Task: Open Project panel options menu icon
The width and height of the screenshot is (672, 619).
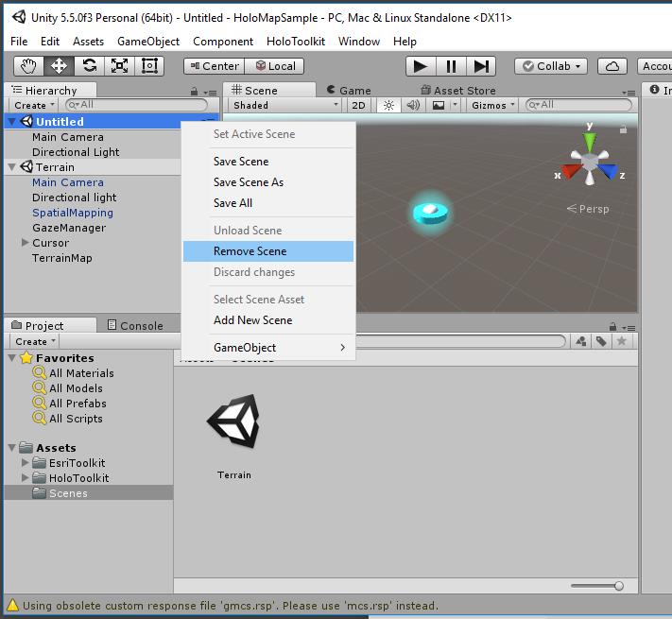Action: (629, 328)
